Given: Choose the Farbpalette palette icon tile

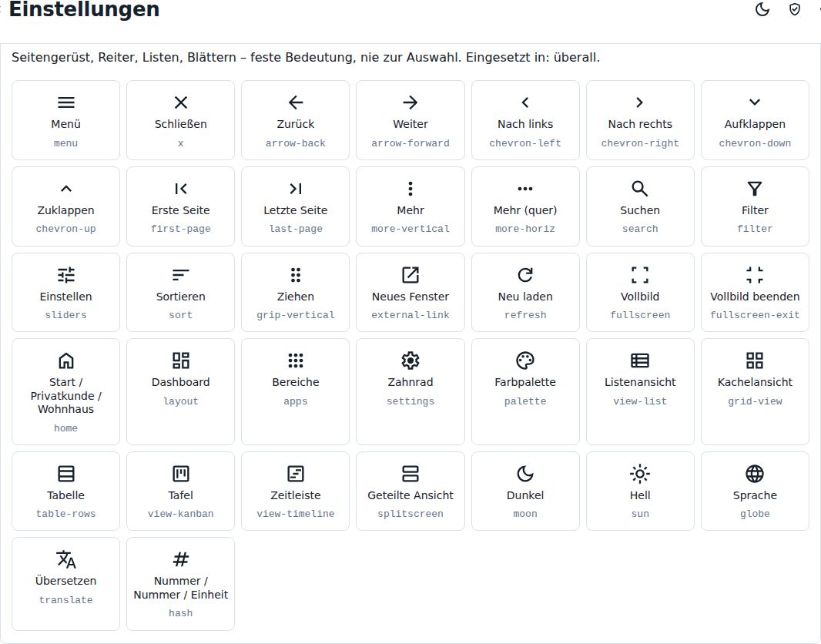Looking at the screenshot, I should tap(525, 391).
